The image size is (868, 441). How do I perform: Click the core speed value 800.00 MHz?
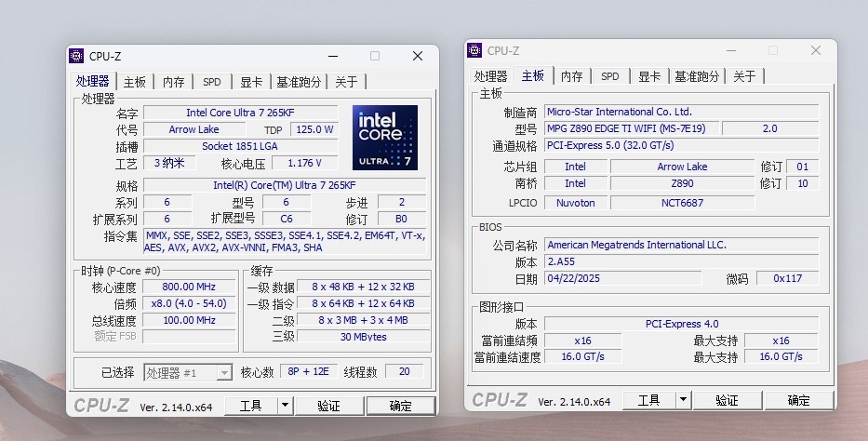tap(189, 287)
